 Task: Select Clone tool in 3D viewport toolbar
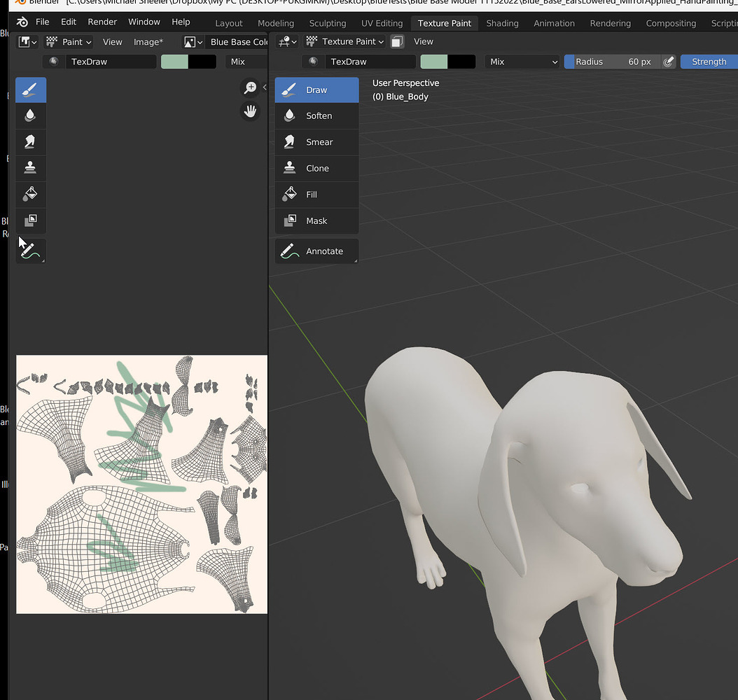point(316,168)
